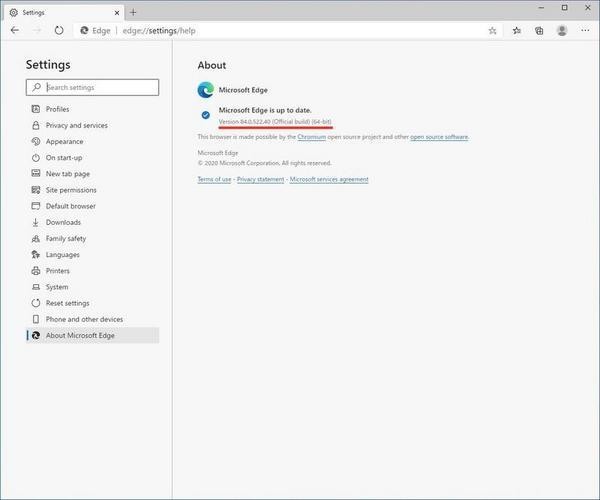The width and height of the screenshot is (600, 500).
Task: Click the Phone and other devices icon
Action: 36,319
